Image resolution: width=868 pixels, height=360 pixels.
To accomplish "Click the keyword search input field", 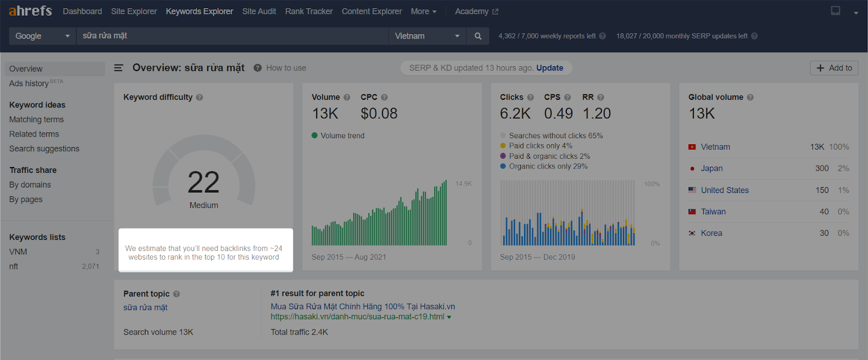I will pyautogui.click(x=232, y=36).
